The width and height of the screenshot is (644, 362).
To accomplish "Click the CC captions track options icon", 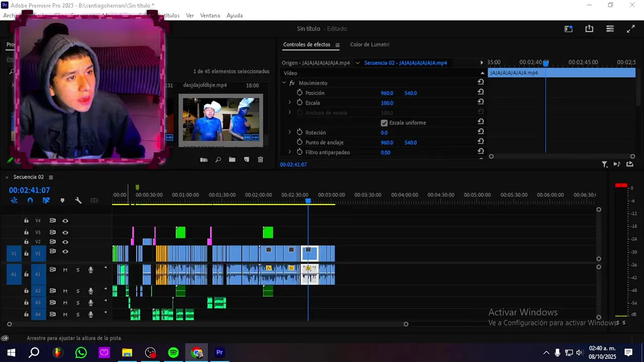I will coord(94,200).
